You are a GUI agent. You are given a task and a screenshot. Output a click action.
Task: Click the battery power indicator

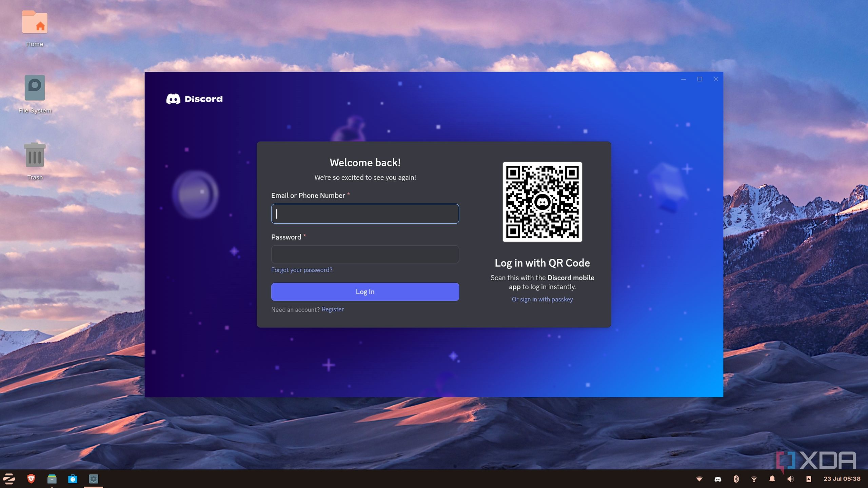coord(809,479)
